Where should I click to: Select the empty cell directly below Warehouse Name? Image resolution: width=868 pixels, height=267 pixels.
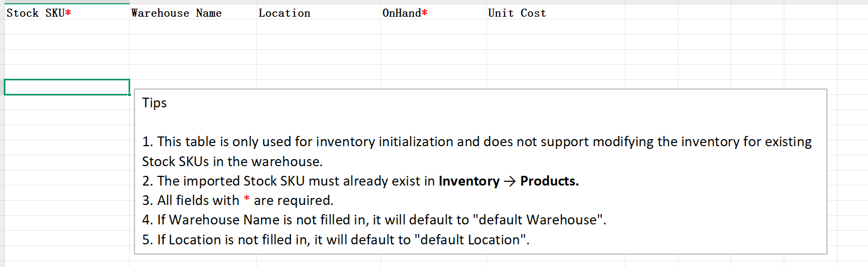[193, 27]
